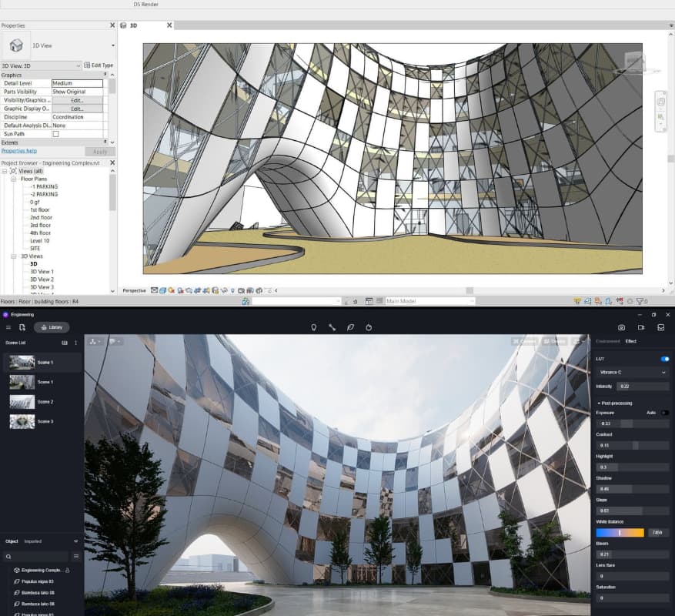The height and width of the screenshot is (616, 675).
Task: Select the Scene 2 thumbnail
Action: (x=22, y=402)
